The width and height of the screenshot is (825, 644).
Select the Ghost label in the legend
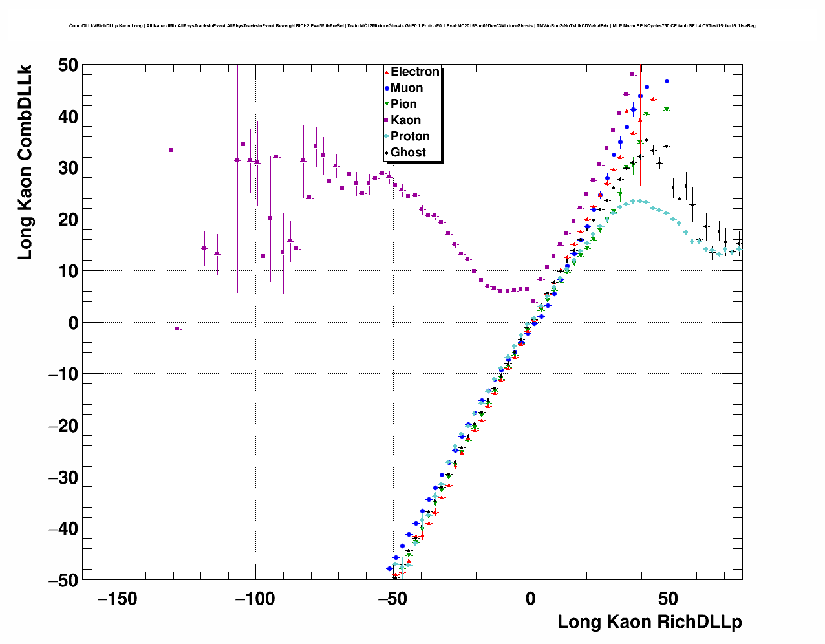[408, 153]
